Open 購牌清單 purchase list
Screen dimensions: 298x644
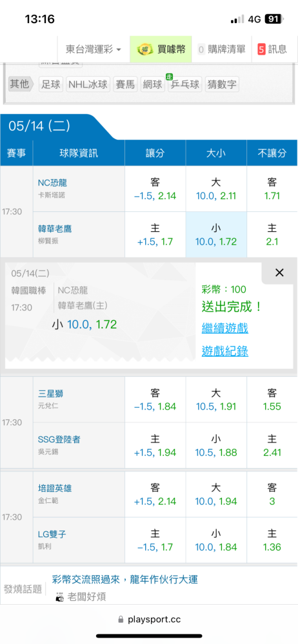222,50
